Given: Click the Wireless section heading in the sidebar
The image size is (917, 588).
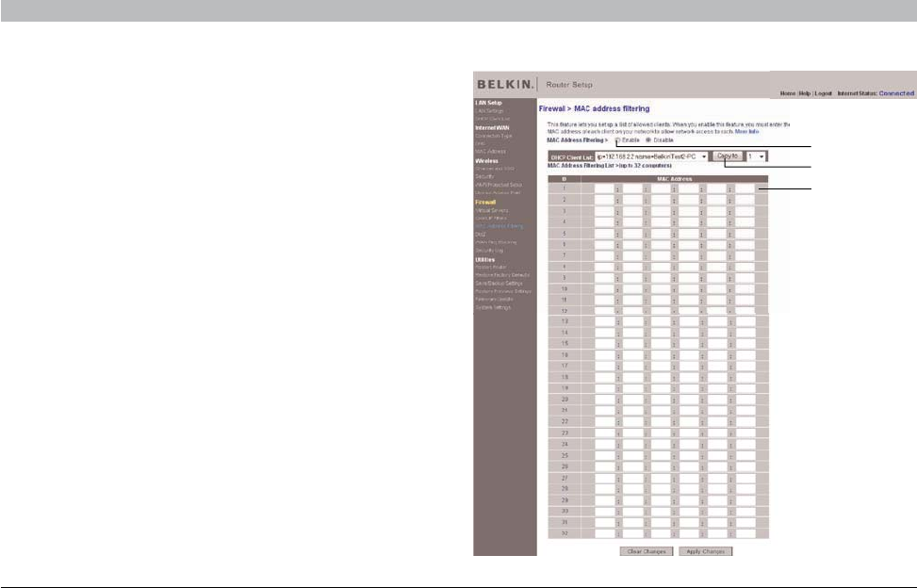Looking at the screenshot, I should click(486, 161).
